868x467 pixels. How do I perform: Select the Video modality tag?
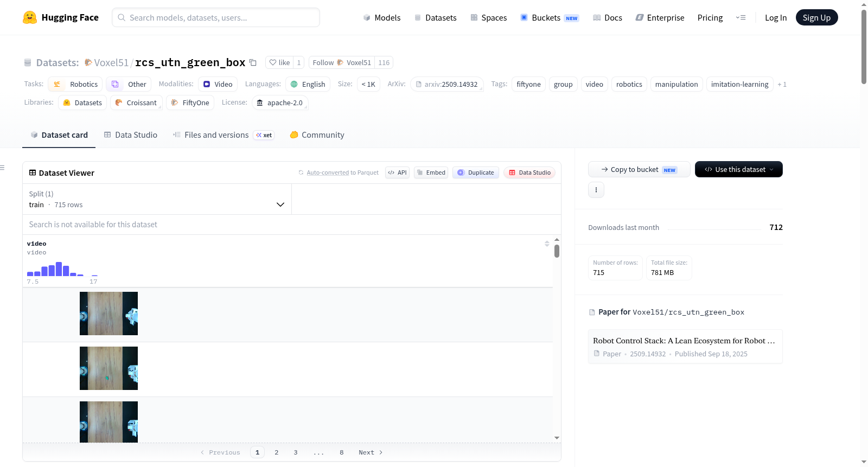[x=218, y=84]
